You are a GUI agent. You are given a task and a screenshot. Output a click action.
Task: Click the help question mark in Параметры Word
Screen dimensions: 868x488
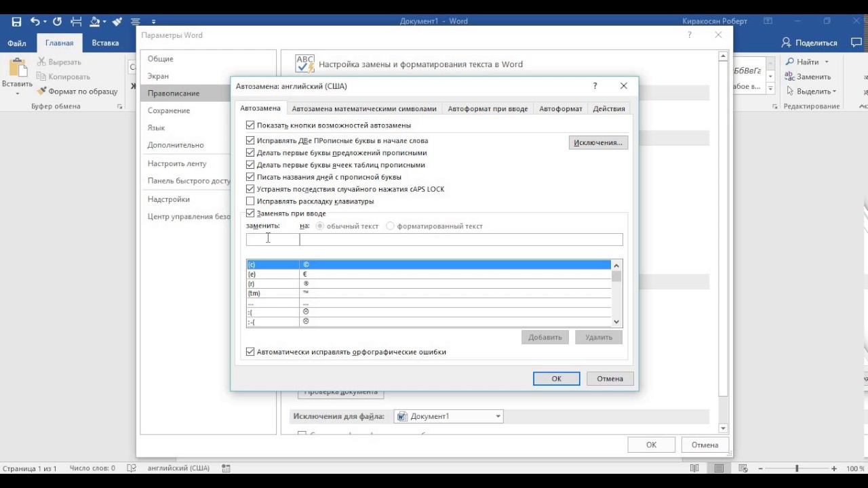click(x=690, y=35)
